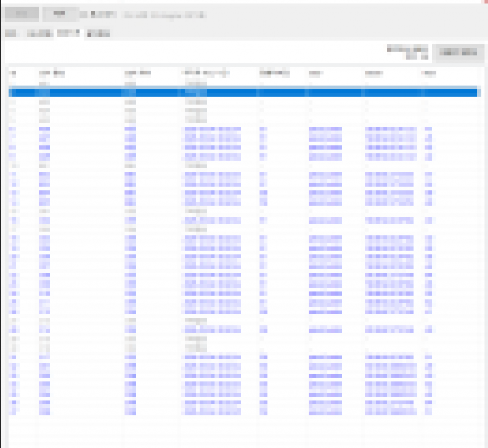
Task: Select the gray row above the highlighted row
Action: pyautogui.click(x=244, y=84)
